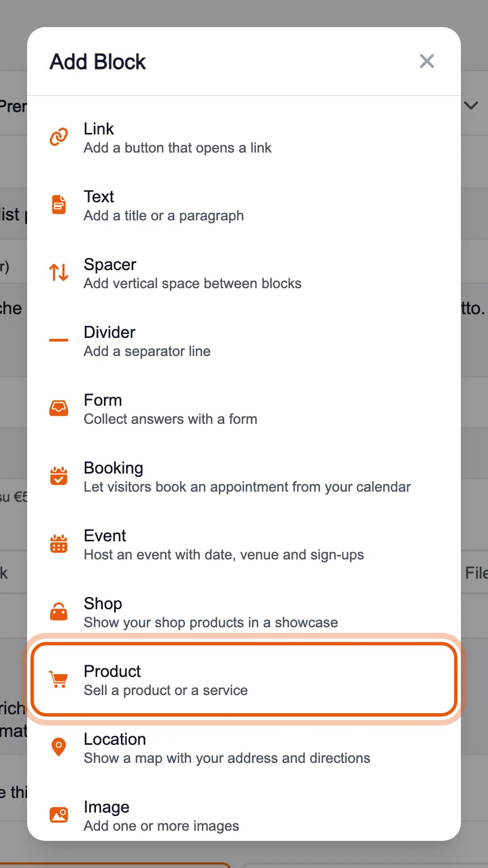Click the Event calendar grid icon

59,544
